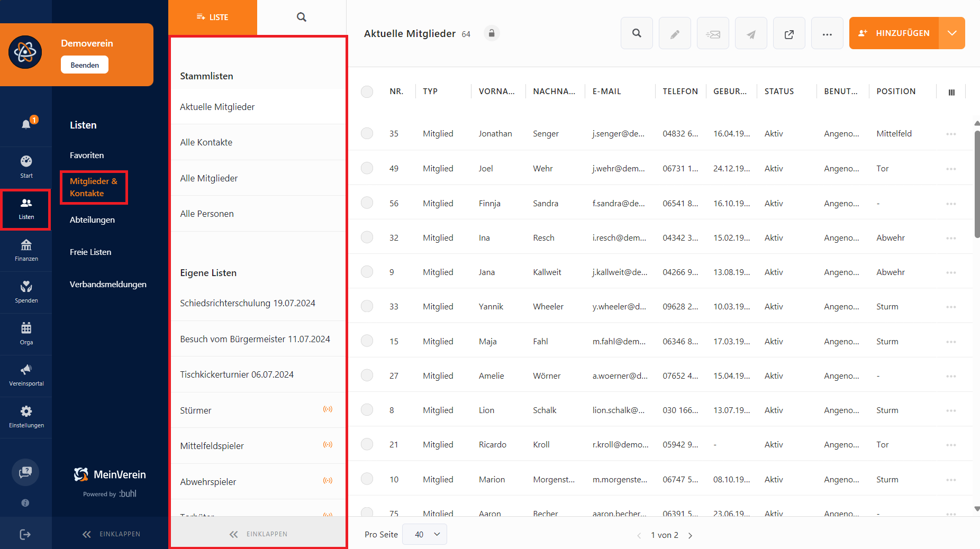980x549 pixels.
Task: Select the row of Ina Resch
Action: pos(367,237)
